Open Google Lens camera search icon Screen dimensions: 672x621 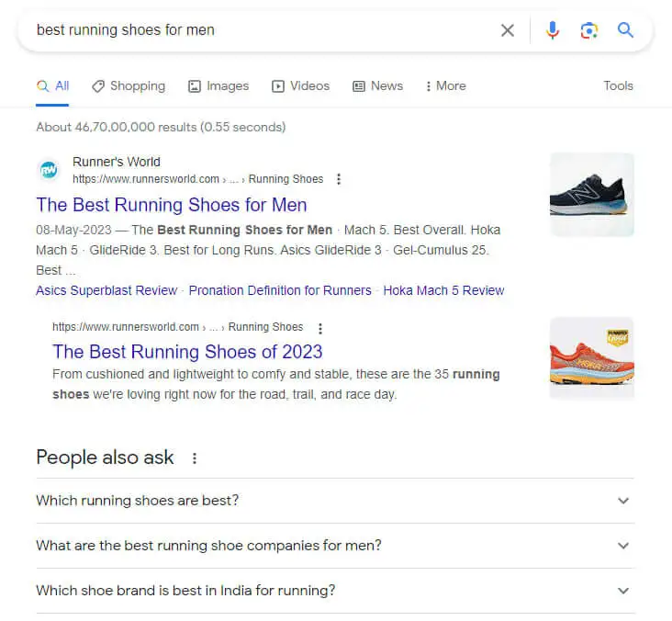click(x=589, y=30)
